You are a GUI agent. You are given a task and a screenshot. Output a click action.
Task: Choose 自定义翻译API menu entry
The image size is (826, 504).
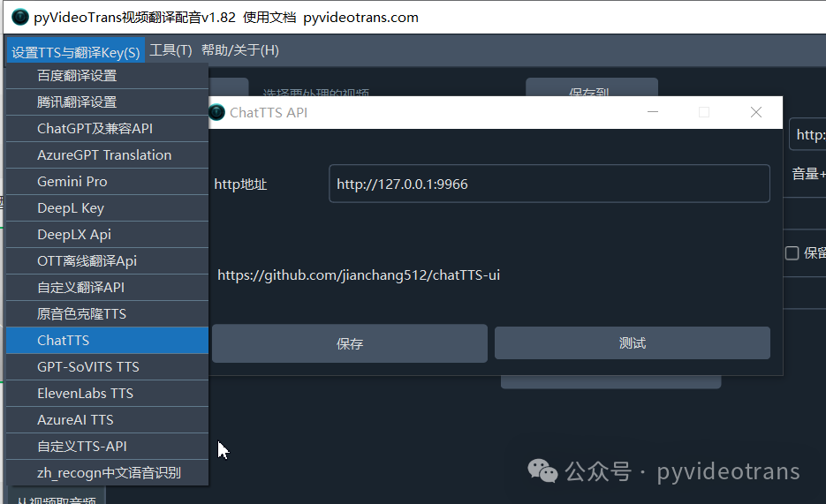click(108, 287)
